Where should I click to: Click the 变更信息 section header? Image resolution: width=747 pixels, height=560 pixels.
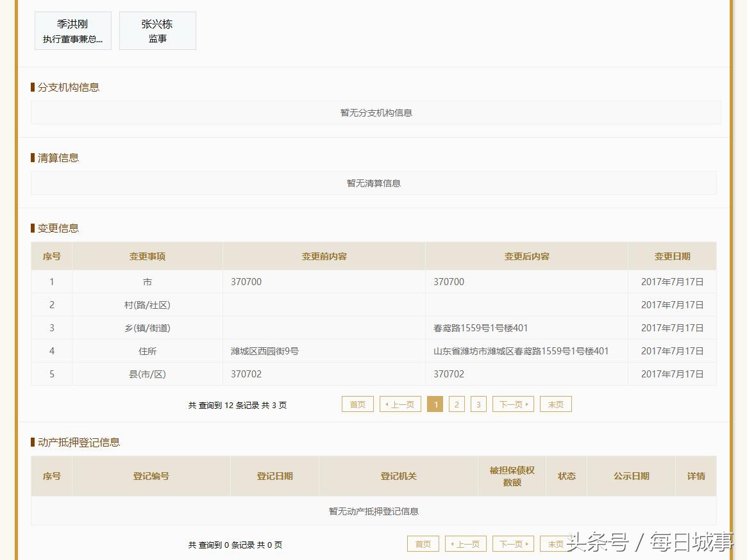click(55, 227)
